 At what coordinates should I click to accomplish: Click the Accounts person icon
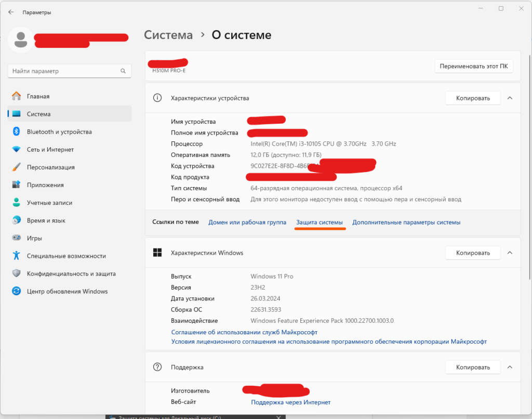[x=16, y=202]
